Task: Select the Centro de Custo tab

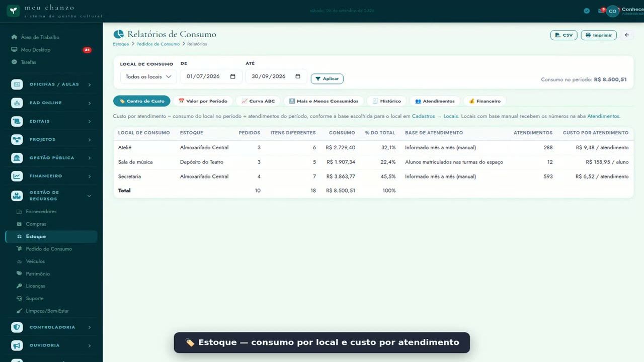Action: pos(142,101)
